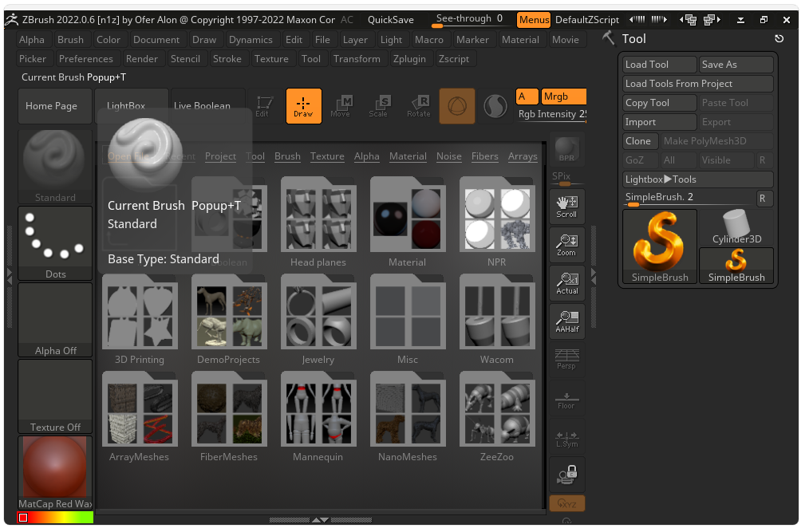Open the Wacom folder
The width and height of the screenshot is (805, 532).
496,319
